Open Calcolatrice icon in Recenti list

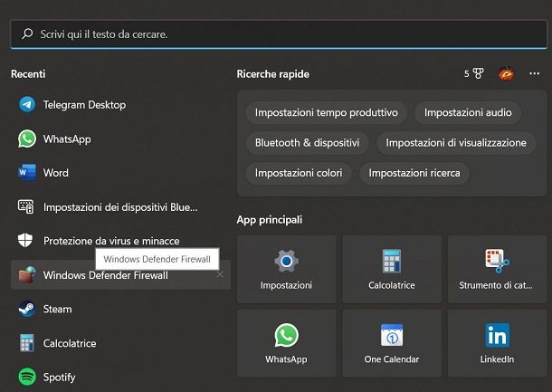27,343
